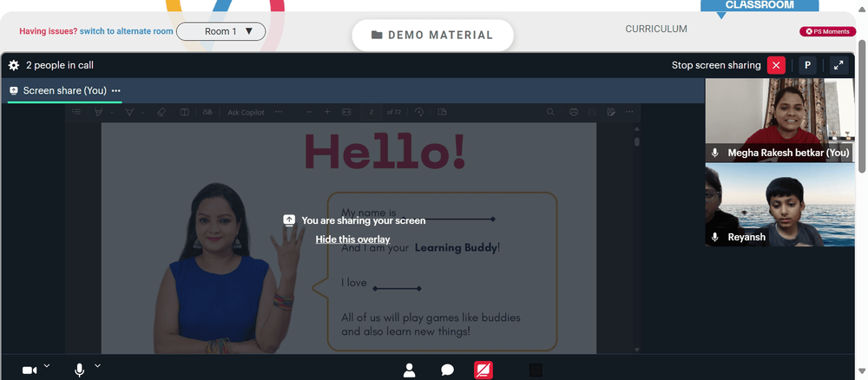Expand microphone options chevron
The width and height of the screenshot is (868, 380).
coord(97,365)
